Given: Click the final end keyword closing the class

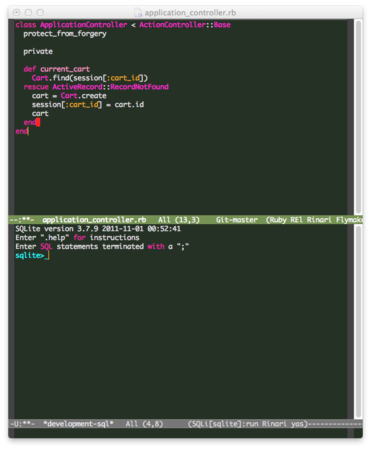Looking at the screenshot, I should [x=22, y=131].
